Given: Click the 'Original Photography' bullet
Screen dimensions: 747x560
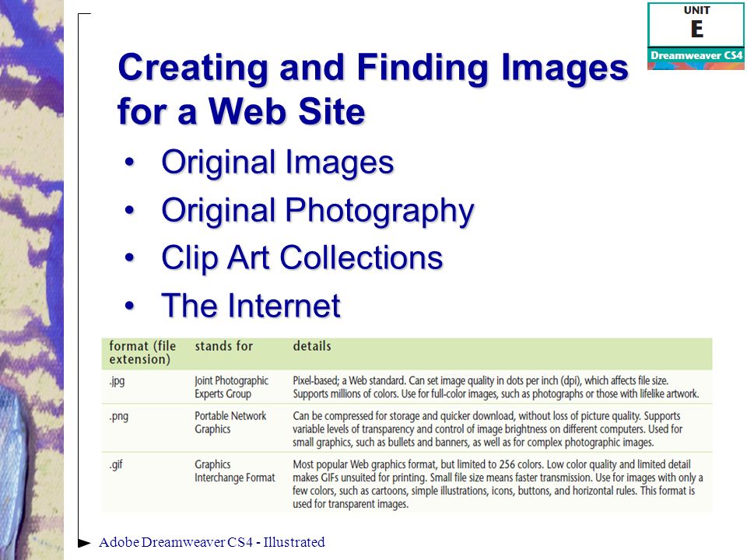Looking at the screenshot, I should click(317, 210).
